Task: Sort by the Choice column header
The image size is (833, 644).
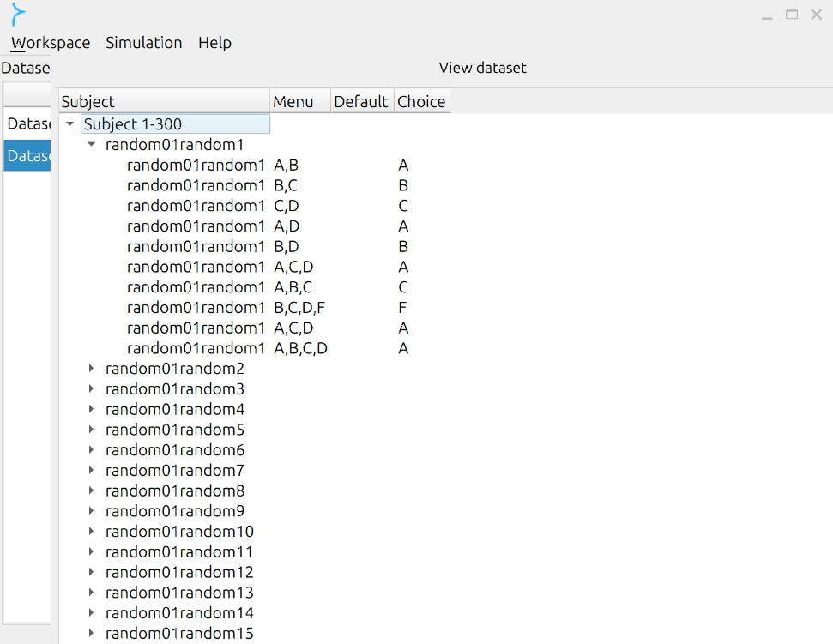Action: 422,101
